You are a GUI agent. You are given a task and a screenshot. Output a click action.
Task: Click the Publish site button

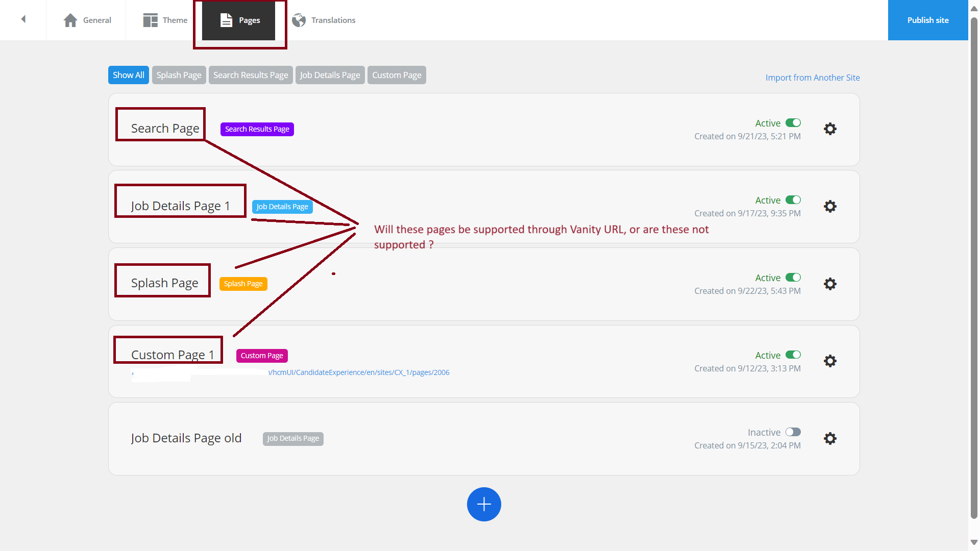927,20
